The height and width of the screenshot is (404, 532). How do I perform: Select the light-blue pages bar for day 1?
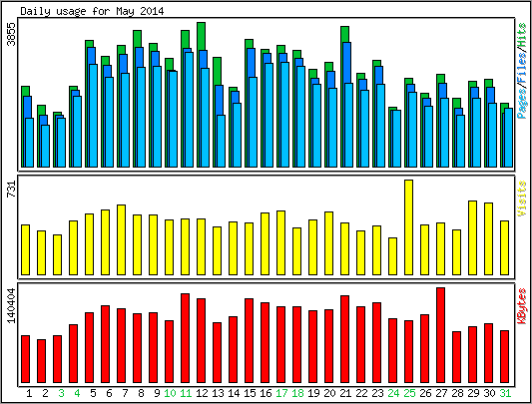click(x=30, y=143)
